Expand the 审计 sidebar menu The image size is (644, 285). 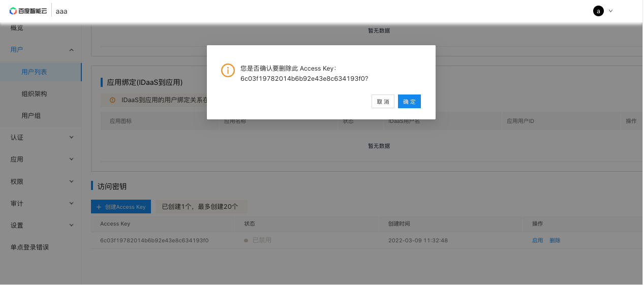[71, 203]
